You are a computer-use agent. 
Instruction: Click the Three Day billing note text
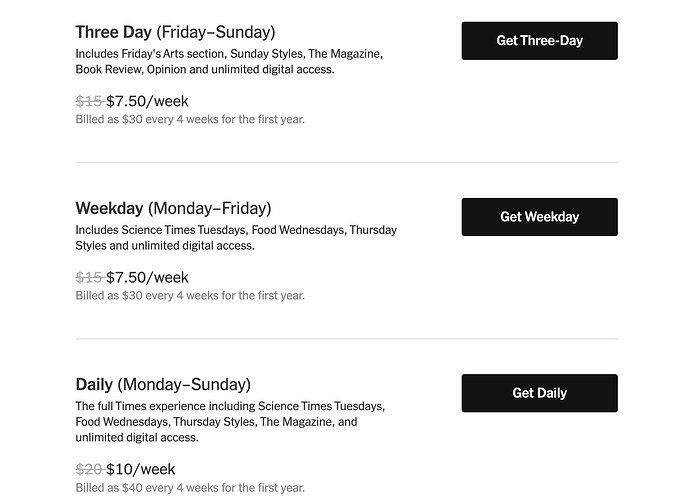[190, 119]
